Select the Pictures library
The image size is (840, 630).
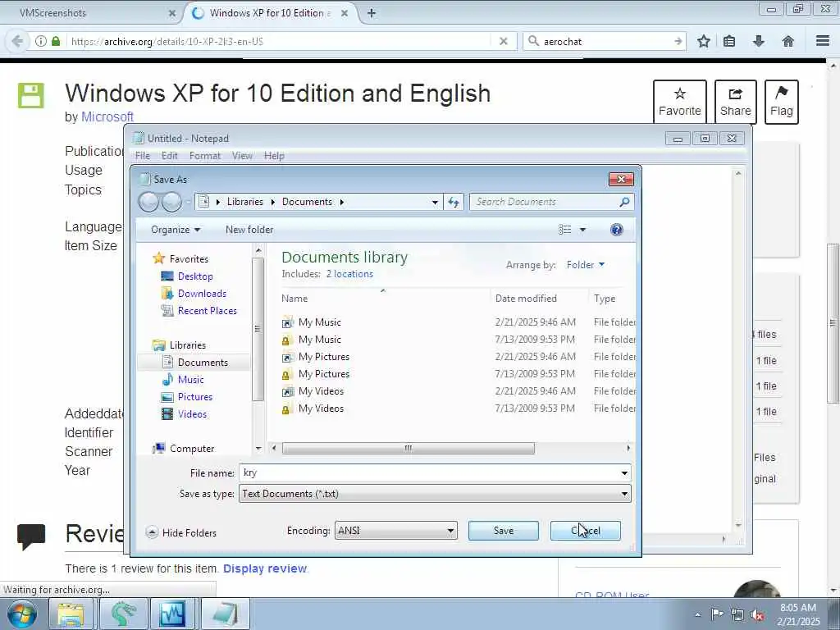click(195, 397)
